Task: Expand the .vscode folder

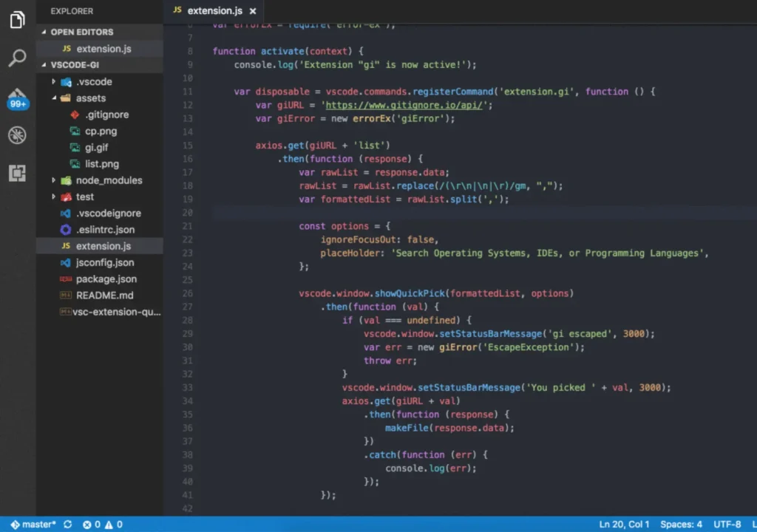Action: (93, 81)
